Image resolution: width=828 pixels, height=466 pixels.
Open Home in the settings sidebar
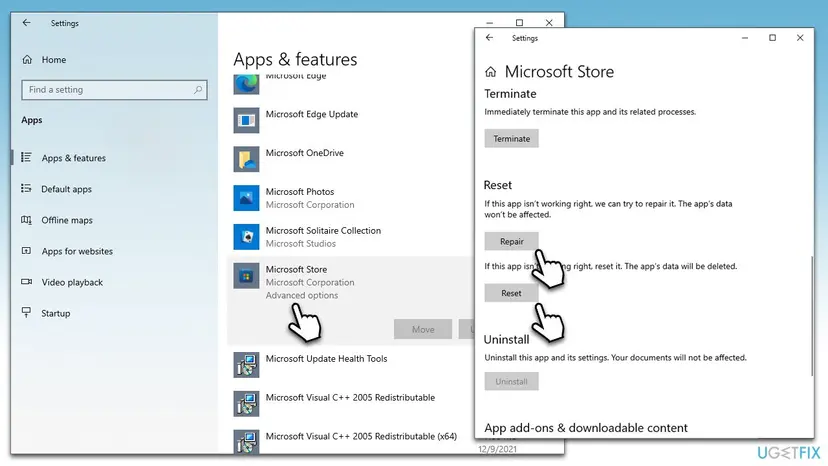click(x=54, y=60)
